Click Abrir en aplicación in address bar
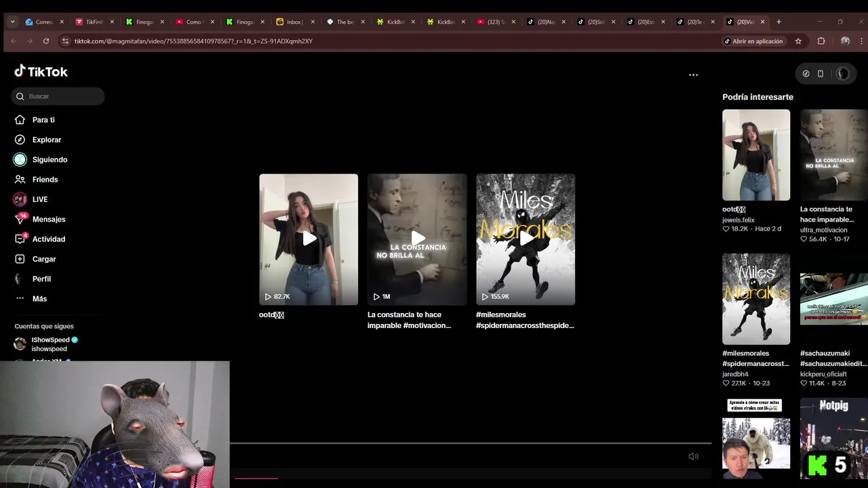Image resolution: width=868 pixels, height=488 pixels. tap(753, 41)
